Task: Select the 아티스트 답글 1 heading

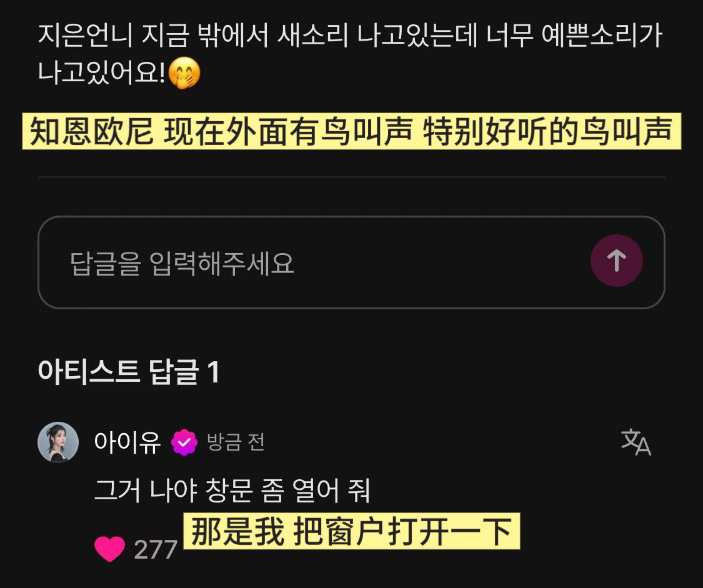Action: point(129,372)
